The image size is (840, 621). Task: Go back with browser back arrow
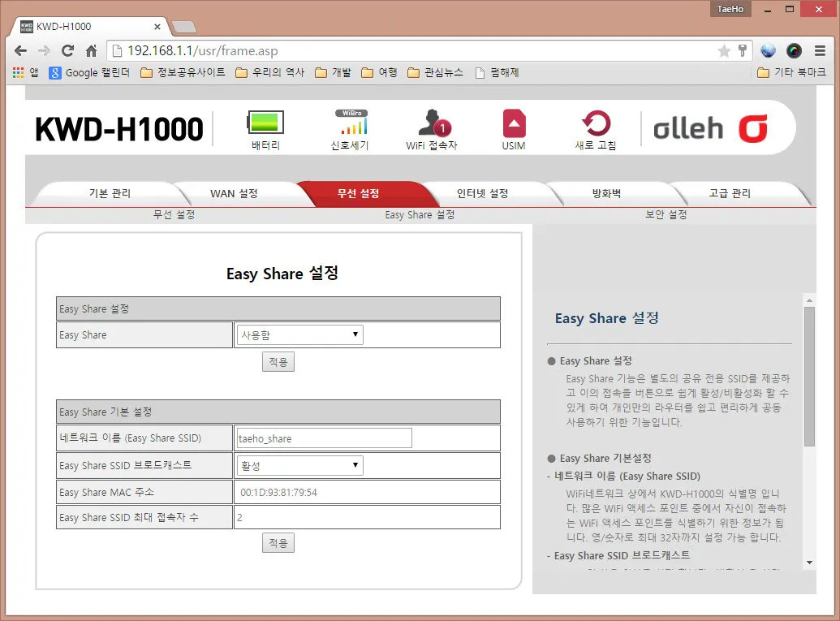pyautogui.click(x=20, y=51)
